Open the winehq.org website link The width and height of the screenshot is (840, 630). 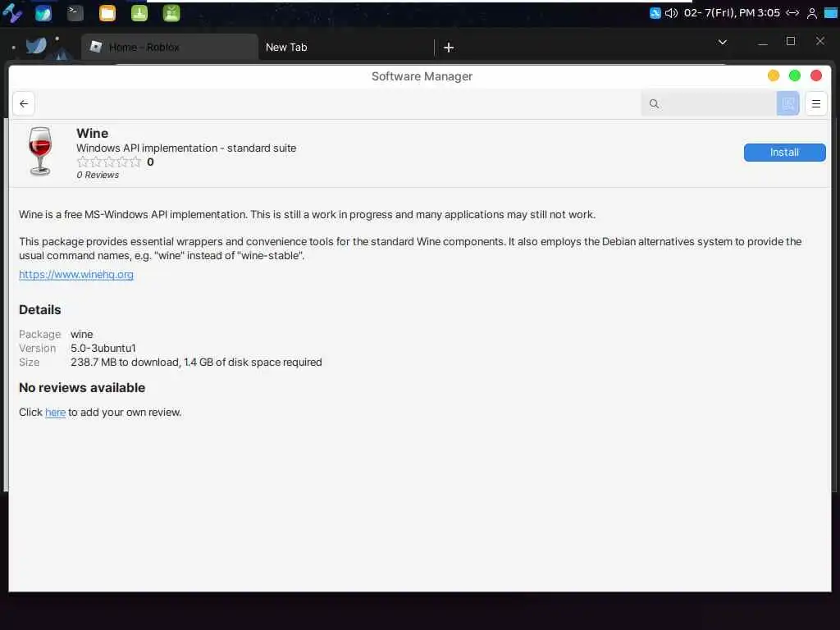(76, 274)
